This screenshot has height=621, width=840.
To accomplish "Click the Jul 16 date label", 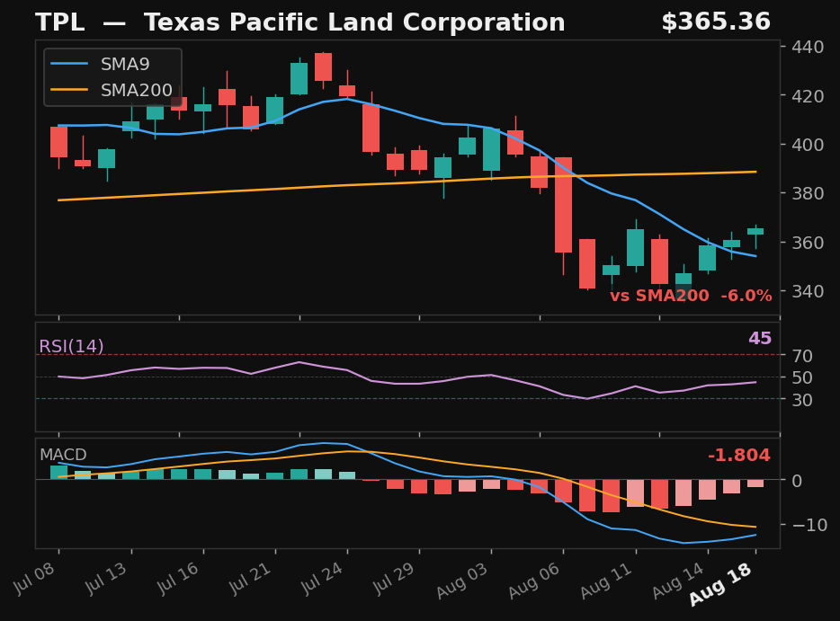I will click(178, 579).
